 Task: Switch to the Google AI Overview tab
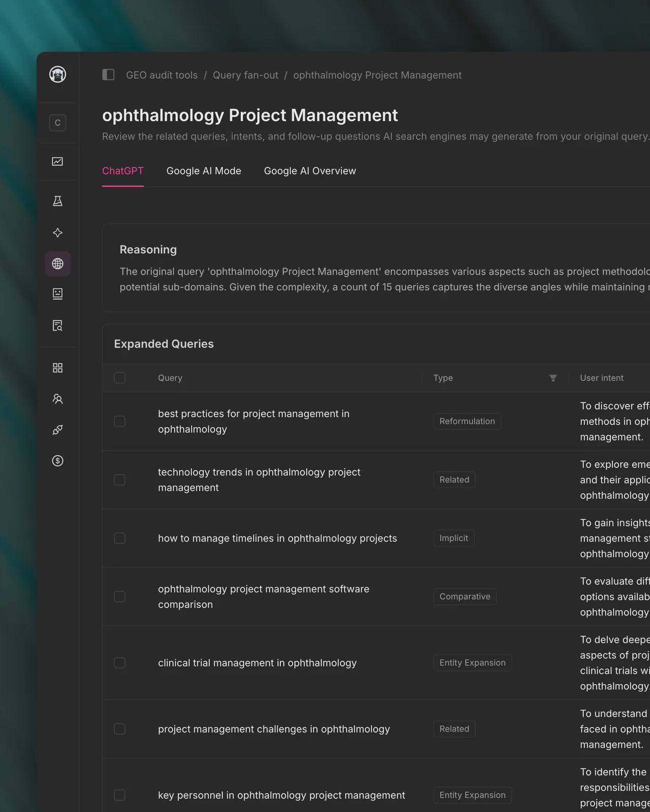click(310, 171)
